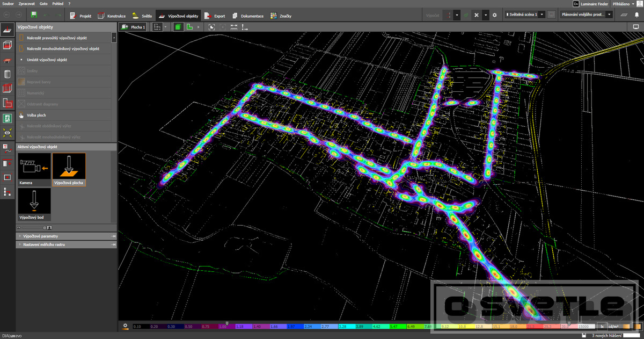
Task: Select the emergency lighting sidebar icon
Action: click(8, 118)
